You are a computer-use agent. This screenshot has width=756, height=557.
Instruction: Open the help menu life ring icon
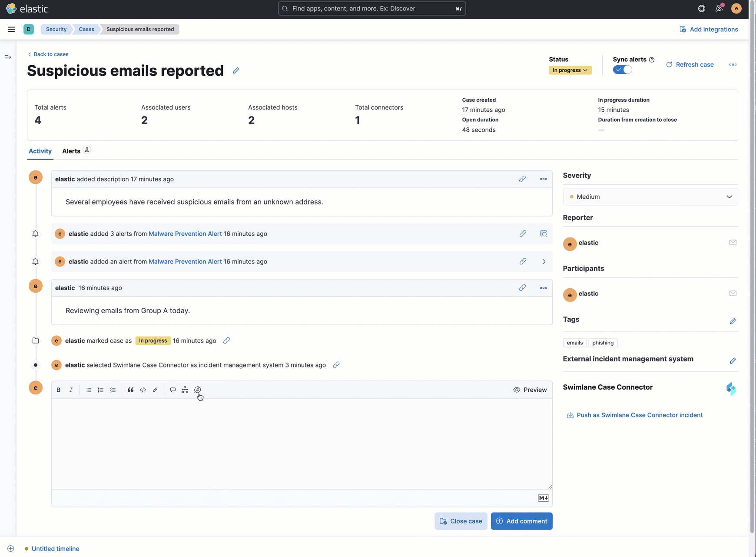pos(701,8)
